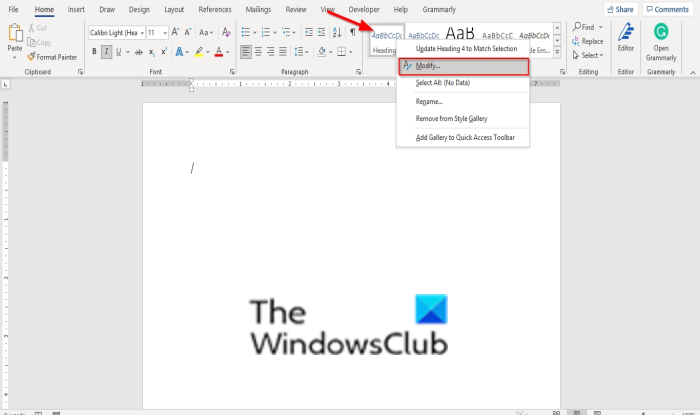Viewport: 700px width, 415px height.
Task: Open the File tab
Action: tap(13, 9)
